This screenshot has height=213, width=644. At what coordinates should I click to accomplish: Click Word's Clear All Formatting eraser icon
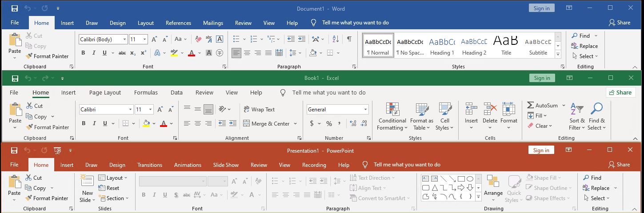tap(198, 39)
